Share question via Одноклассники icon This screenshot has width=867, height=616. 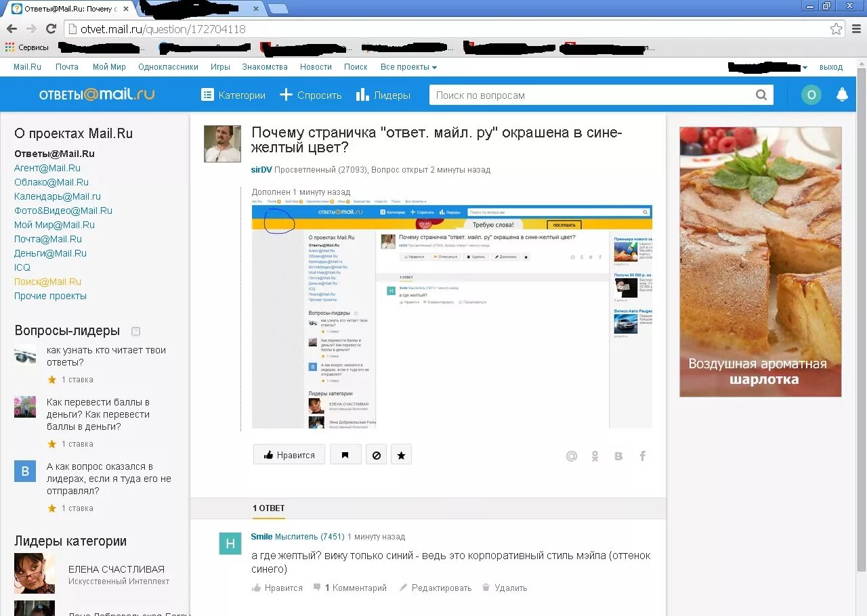pos(595,456)
